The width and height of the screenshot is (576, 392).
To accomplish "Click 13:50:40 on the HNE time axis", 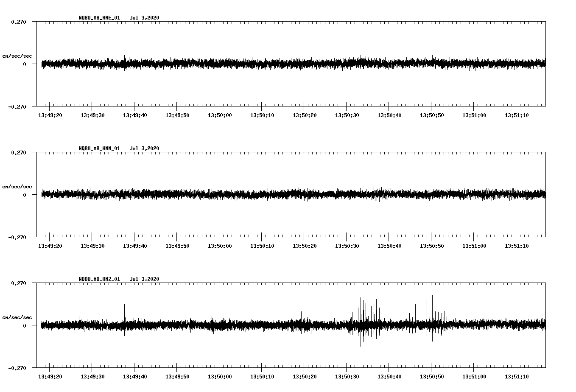I will pyautogui.click(x=389, y=115).
